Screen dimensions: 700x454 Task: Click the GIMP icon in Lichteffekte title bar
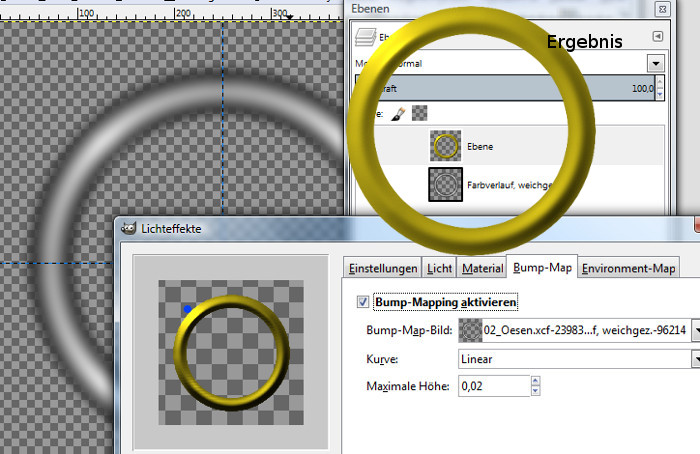tap(128, 229)
